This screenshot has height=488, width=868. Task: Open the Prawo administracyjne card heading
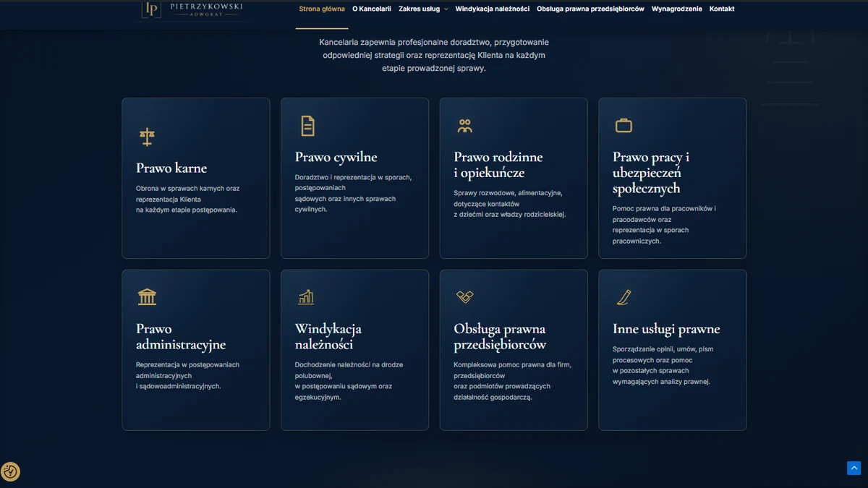click(181, 336)
